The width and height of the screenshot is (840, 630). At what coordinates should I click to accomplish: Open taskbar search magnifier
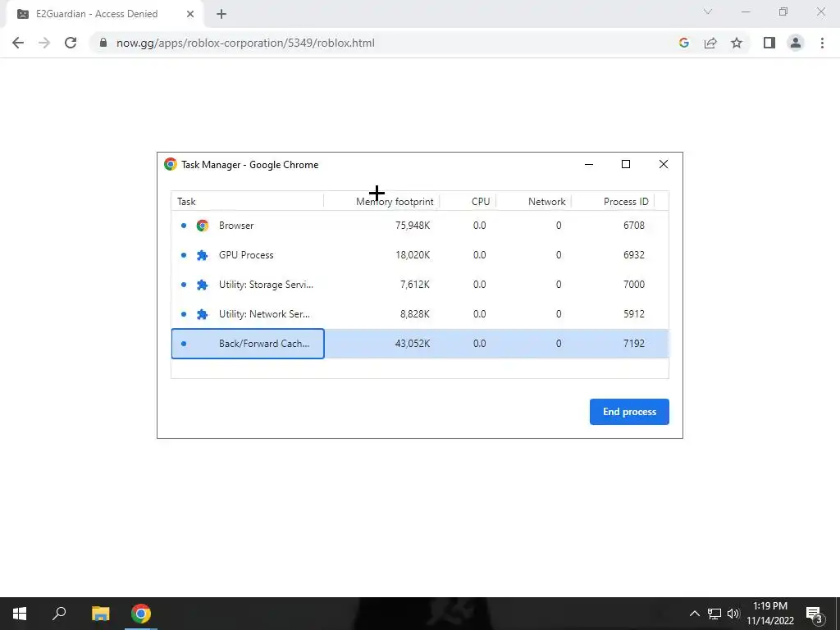coord(59,614)
